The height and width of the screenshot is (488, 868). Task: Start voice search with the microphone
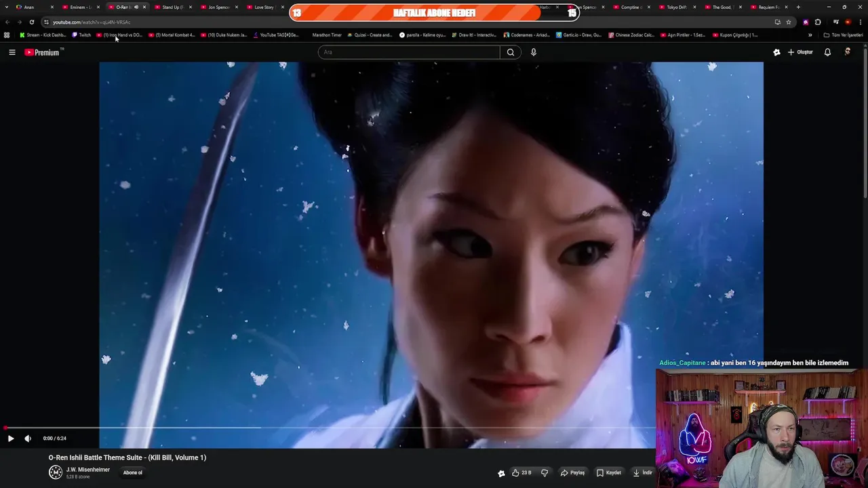coord(534,52)
